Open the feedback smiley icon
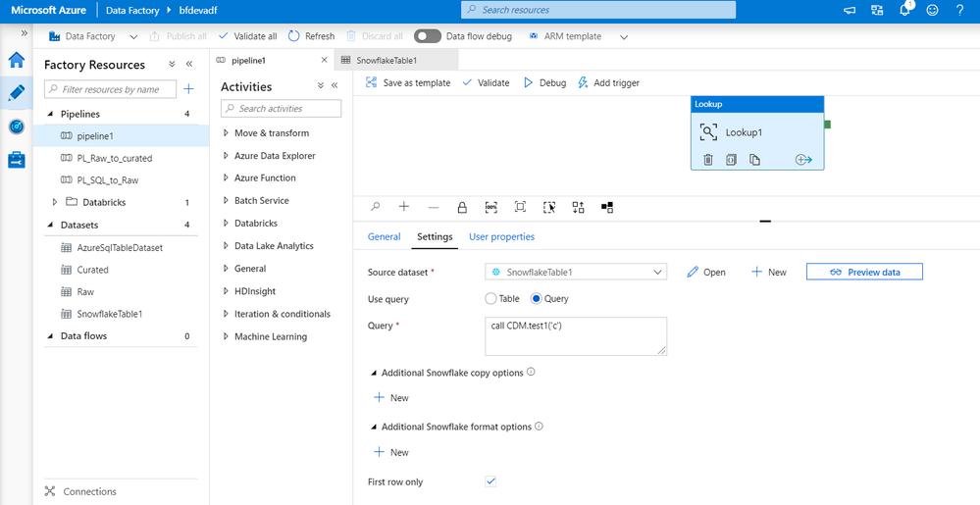 tap(933, 10)
